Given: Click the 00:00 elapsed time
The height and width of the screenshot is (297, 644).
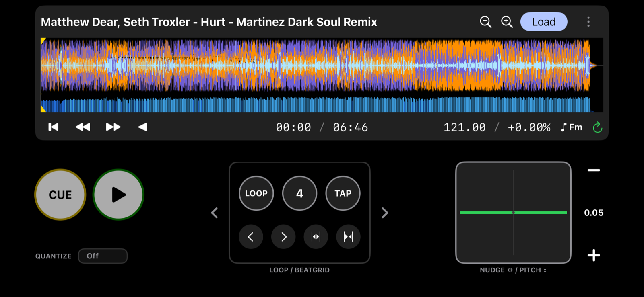Looking at the screenshot, I should pos(293,127).
